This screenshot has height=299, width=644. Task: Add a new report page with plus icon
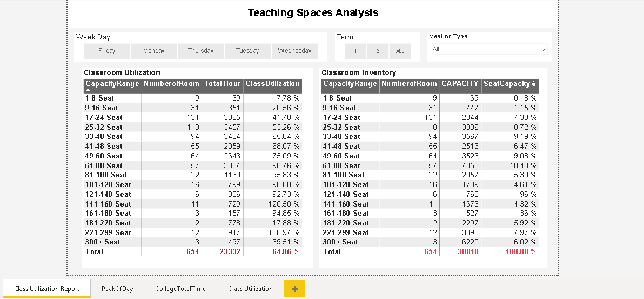click(x=294, y=289)
